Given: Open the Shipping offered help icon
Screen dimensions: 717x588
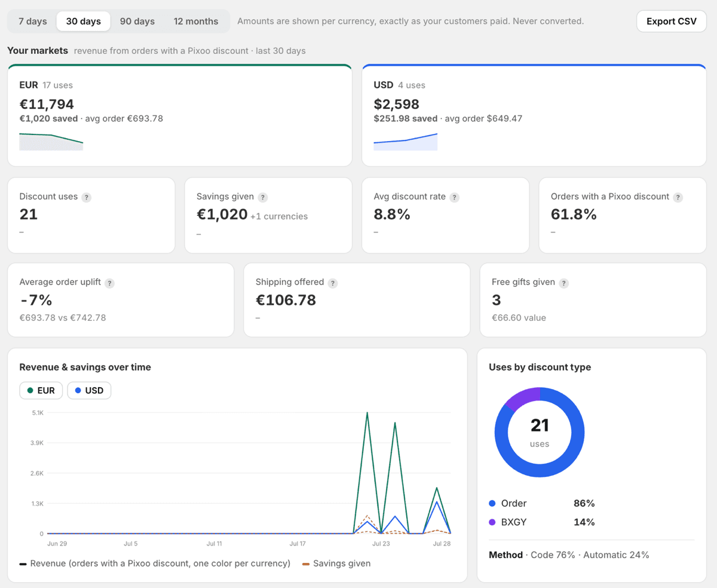Looking at the screenshot, I should (x=333, y=283).
